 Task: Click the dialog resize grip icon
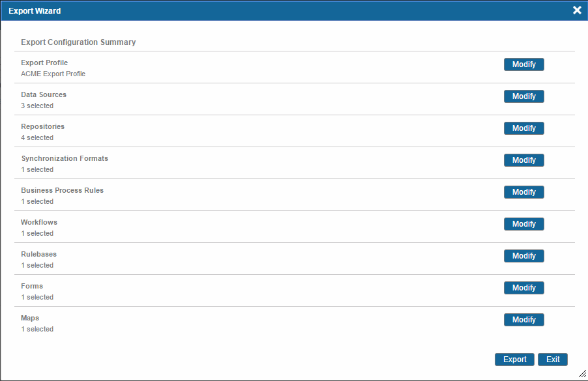[x=582, y=373]
